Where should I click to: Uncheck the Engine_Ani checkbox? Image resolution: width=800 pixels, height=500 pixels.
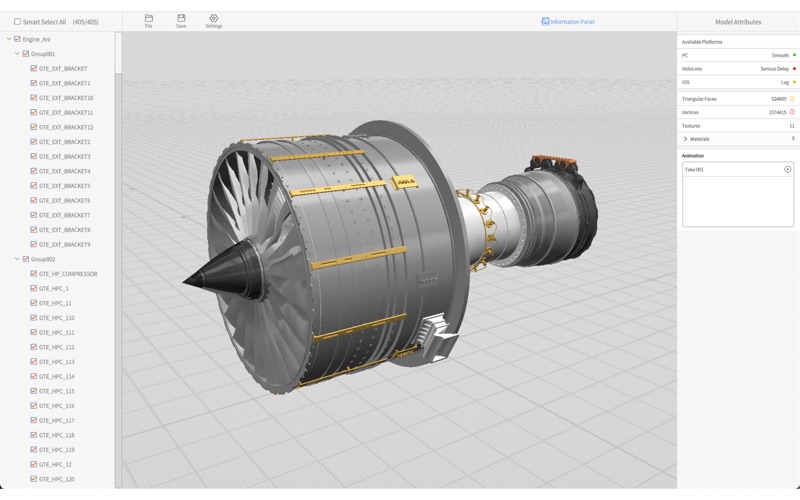[x=17, y=39]
